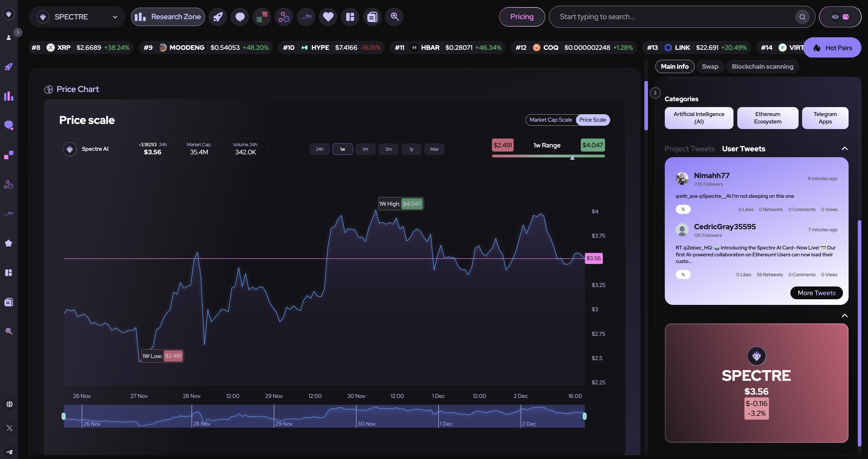Open Nimahh77 tweet on X
Viewport: 868px width, 459px height.
pos(683,209)
